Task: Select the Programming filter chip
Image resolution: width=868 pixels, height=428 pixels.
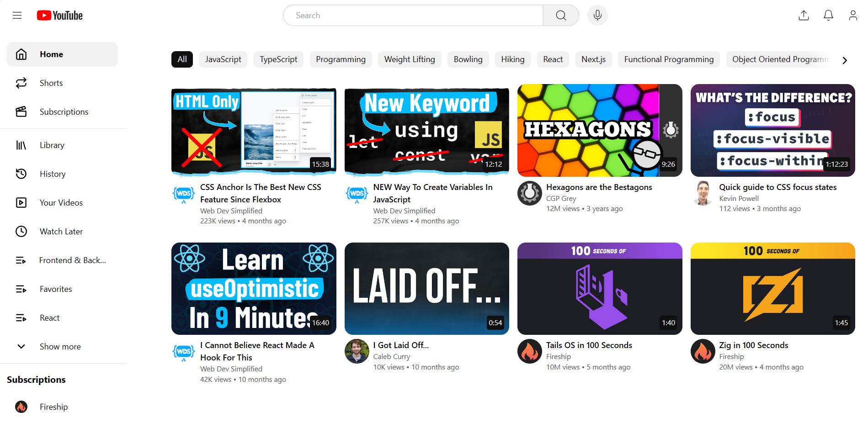Action: pos(341,59)
